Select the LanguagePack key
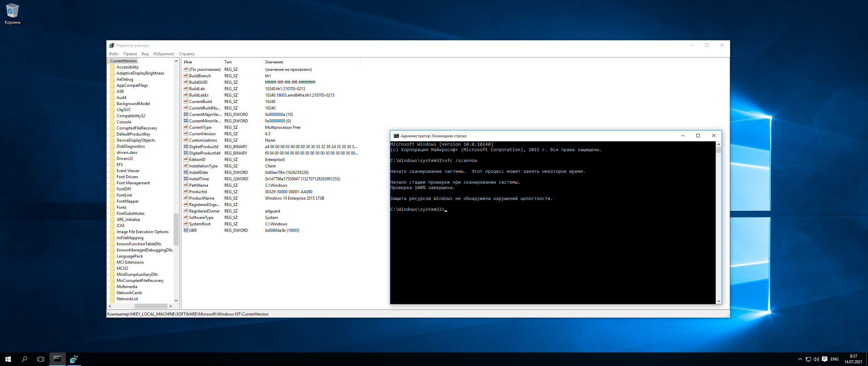Image resolution: width=868 pixels, height=366 pixels. click(130, 256)
